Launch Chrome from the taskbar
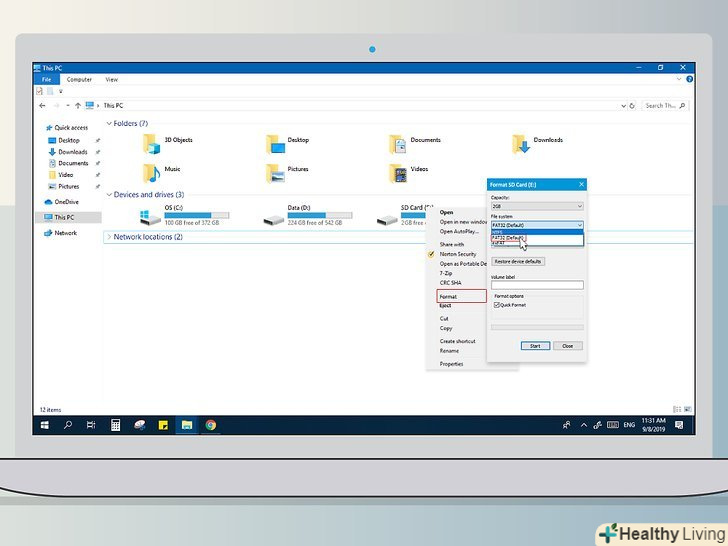Screen dimensions: 728x546 (211, 425)
